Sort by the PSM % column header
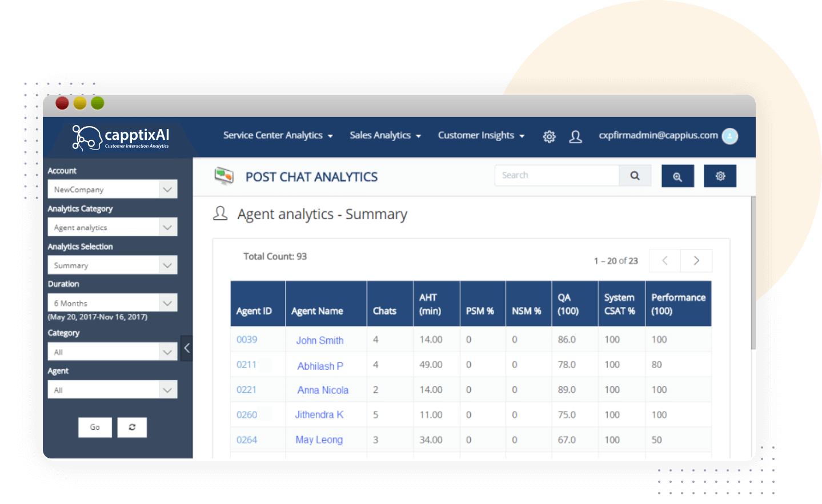 pyautogui.click(x=483, y=304)
